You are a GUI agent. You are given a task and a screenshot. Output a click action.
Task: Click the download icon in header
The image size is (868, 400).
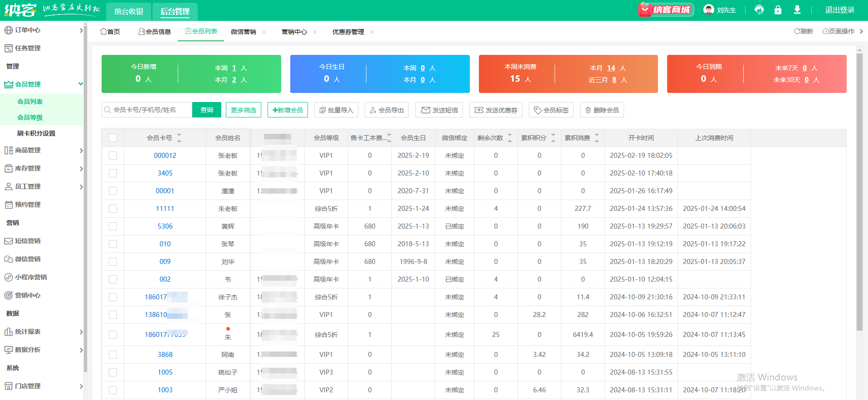[x=797, y=10]
